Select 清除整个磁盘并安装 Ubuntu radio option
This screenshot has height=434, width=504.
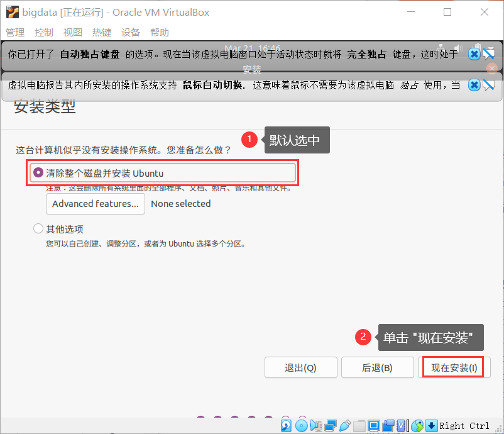coord(163,173)
